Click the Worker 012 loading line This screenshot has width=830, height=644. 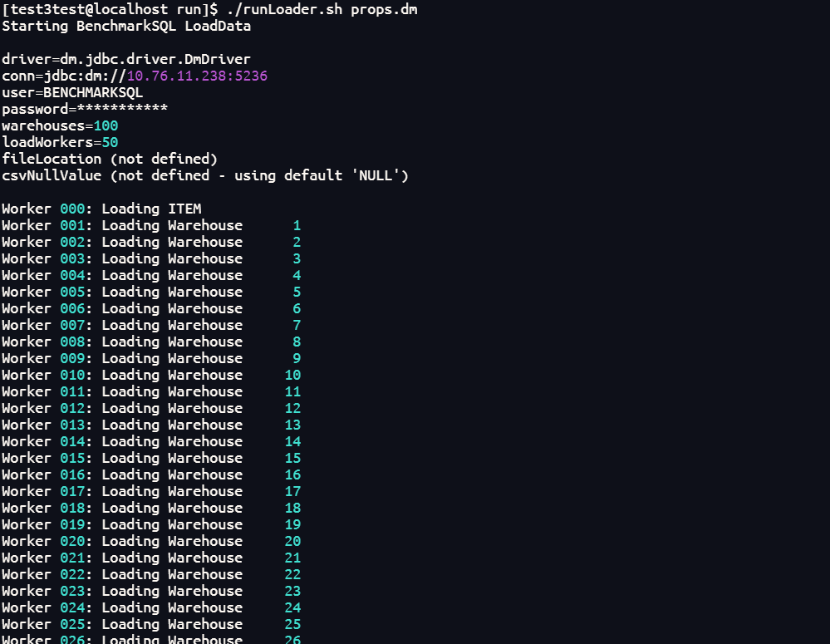[151, 408]
